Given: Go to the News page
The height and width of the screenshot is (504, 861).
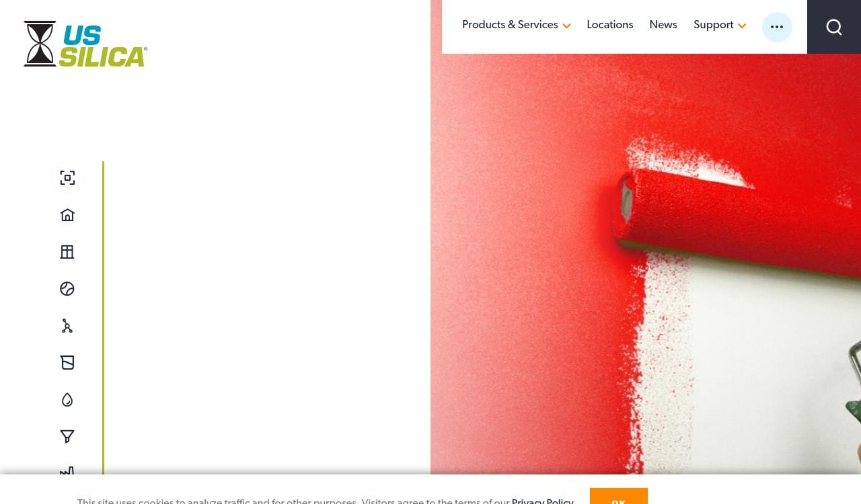Looking at the screenshot, I should click(x=663, y=25).
